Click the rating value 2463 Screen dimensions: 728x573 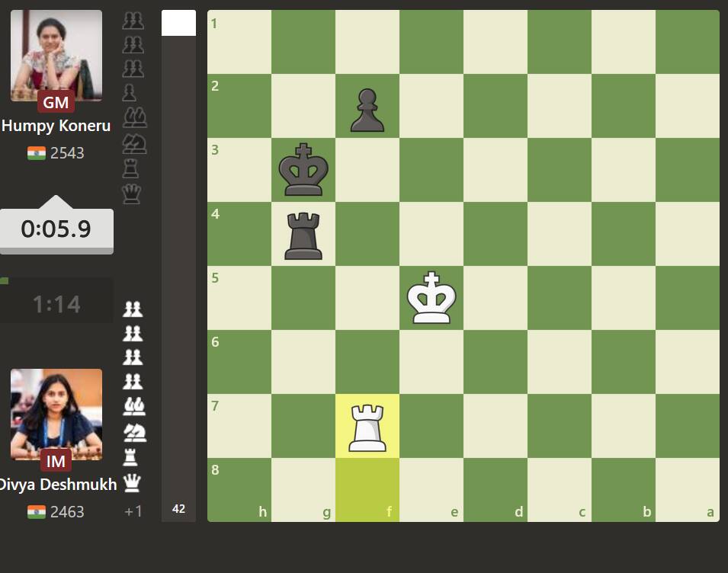67,512
